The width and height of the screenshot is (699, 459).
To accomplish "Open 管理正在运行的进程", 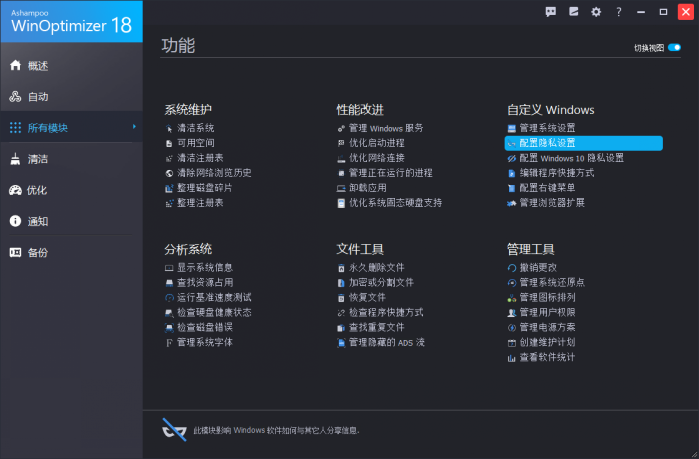I will (x=391, y=173).
